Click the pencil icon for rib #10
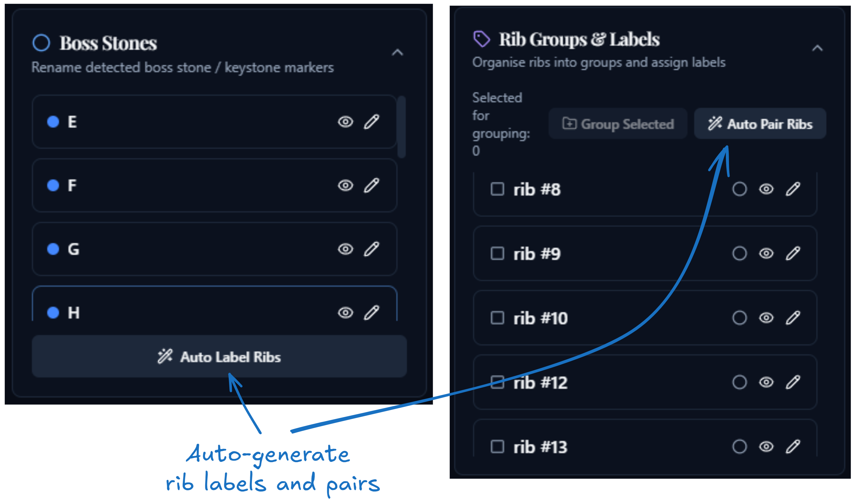The height and width of the screenshot is (504, 854). click(793, 318)
